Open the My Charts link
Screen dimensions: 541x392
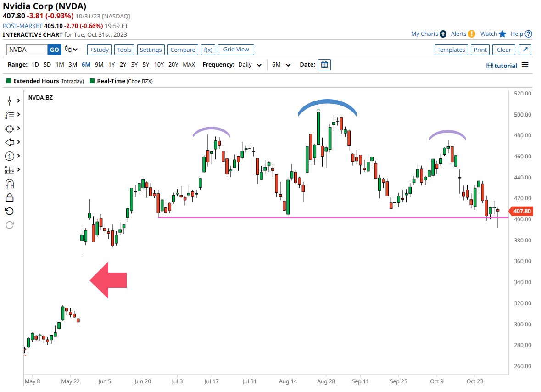pyautogui.click(x=424, y=34)
